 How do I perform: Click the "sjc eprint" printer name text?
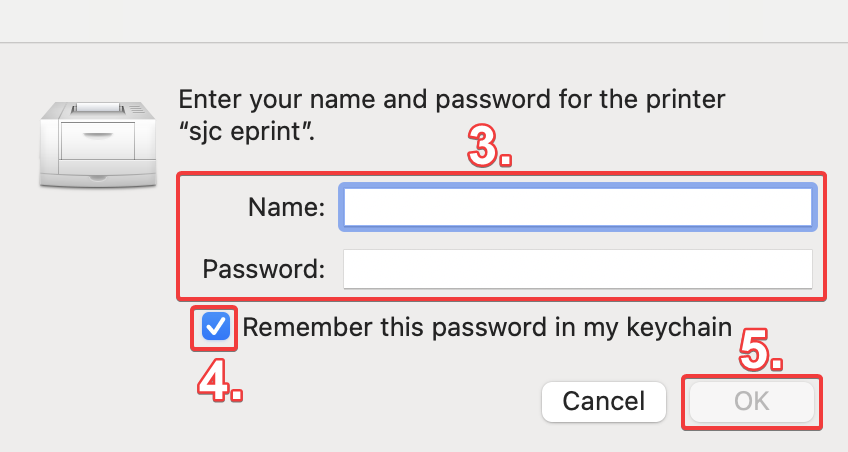[247, 131]
